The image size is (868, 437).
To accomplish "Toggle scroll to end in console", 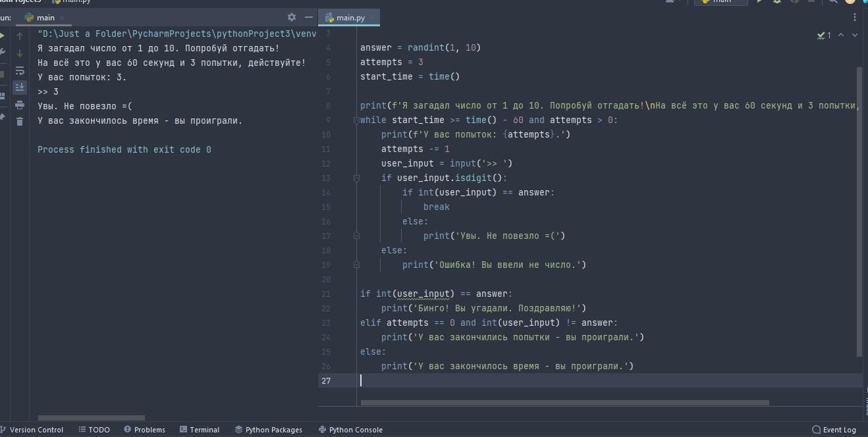I will pyautogui.click(x=20, y=88).
